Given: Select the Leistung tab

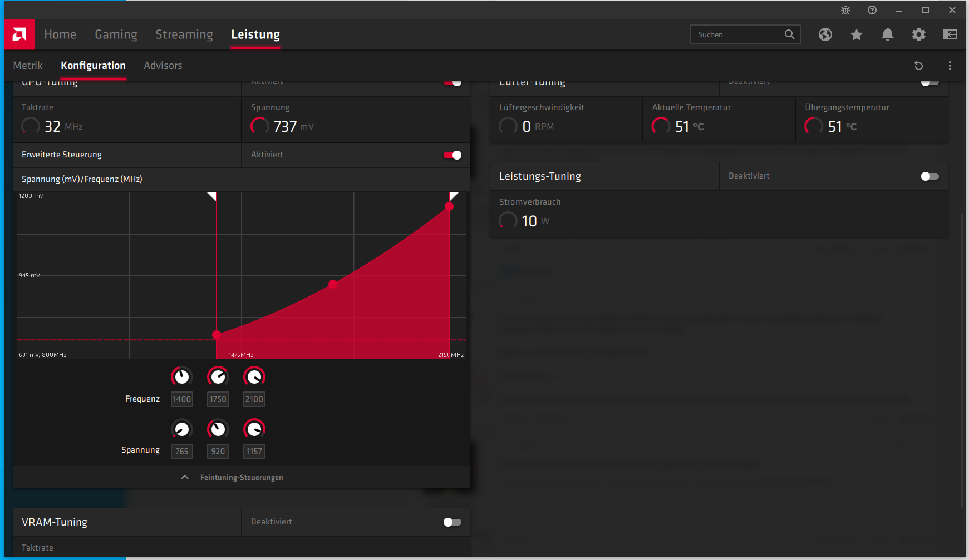Looking at the screenshot, I should click(x=255, y=34).
